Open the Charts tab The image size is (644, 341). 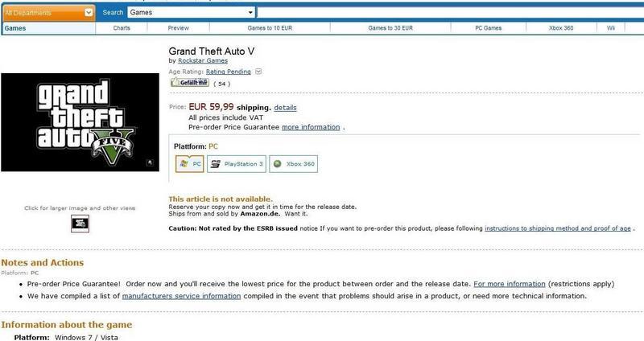[122, 28]
